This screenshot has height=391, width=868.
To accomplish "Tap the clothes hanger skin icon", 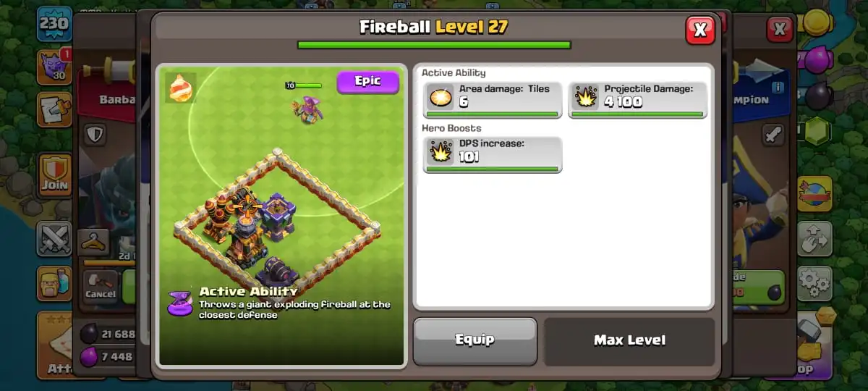I will click(x=93, y=243).
